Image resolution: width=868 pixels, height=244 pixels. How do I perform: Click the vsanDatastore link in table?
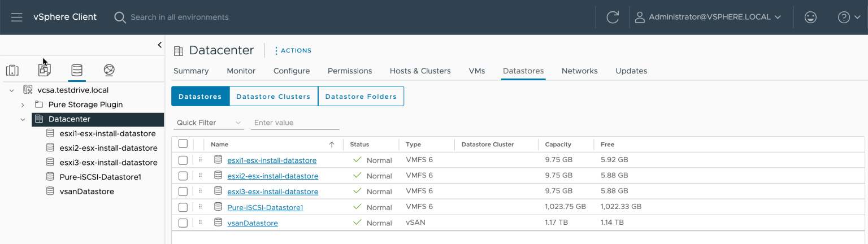click(253, 223)
